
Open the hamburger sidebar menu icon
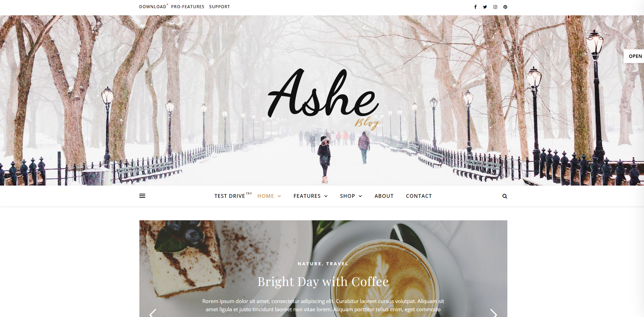click(x=142, y=196)
